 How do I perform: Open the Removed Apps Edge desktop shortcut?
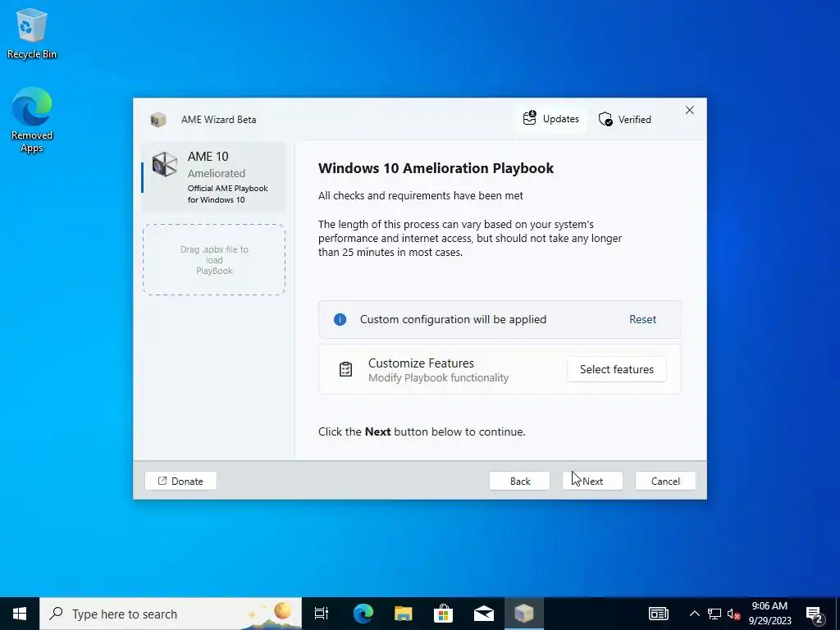(x=32, y=120)
